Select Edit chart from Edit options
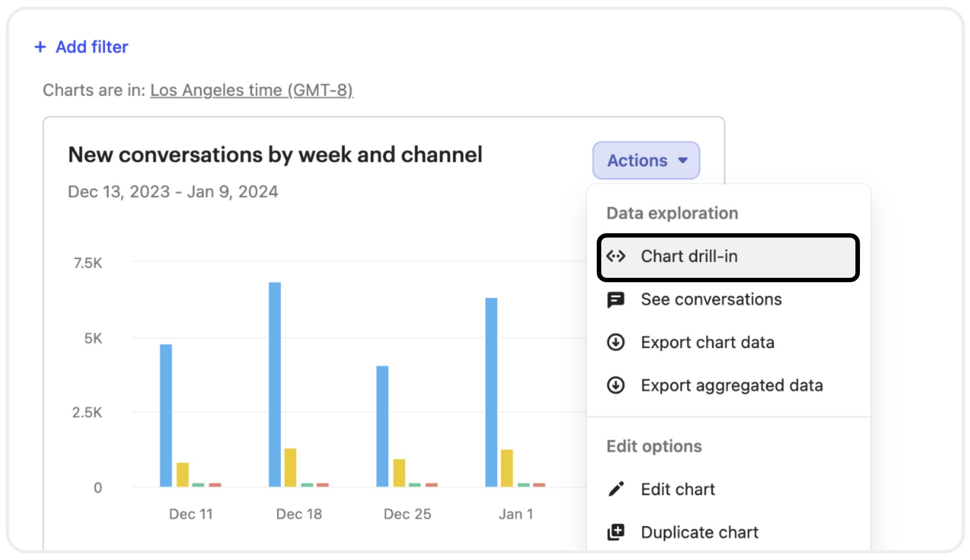Image resolution: width=970 pixels, height=560 pixels. coord(728,489)
